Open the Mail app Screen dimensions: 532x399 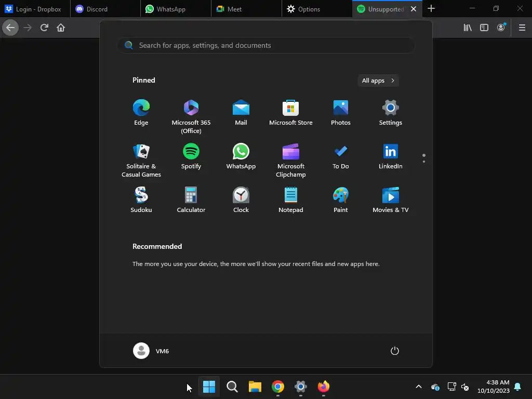click(x=241, y=113)
